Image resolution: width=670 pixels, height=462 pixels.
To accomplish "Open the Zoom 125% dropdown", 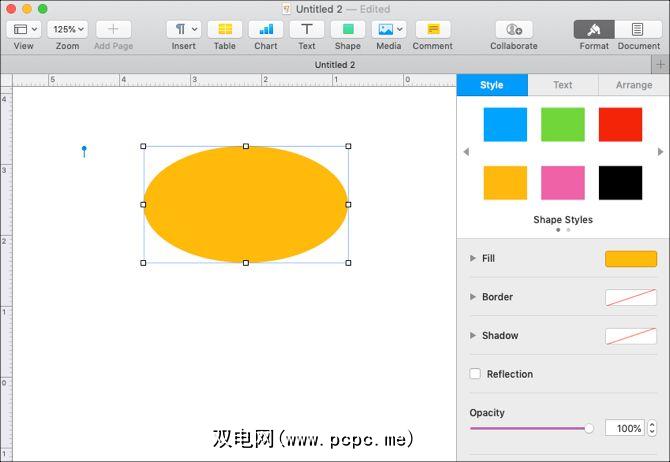I will click(67, 30).
